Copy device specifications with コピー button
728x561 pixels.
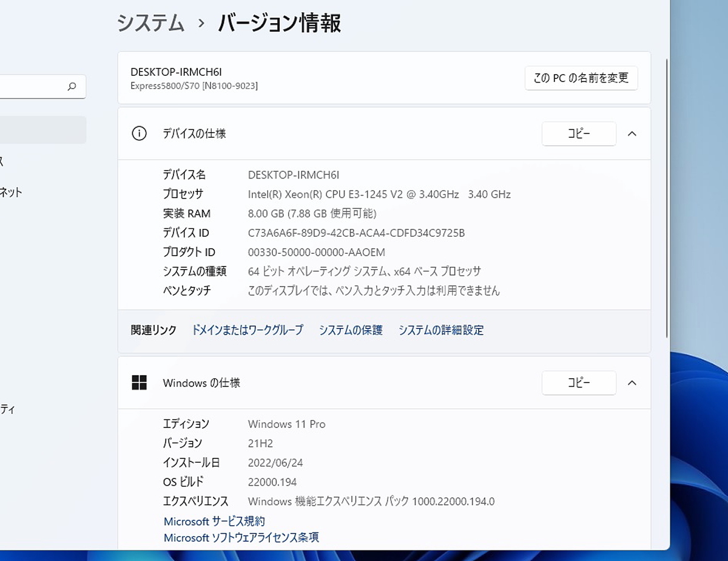(579, 134)
